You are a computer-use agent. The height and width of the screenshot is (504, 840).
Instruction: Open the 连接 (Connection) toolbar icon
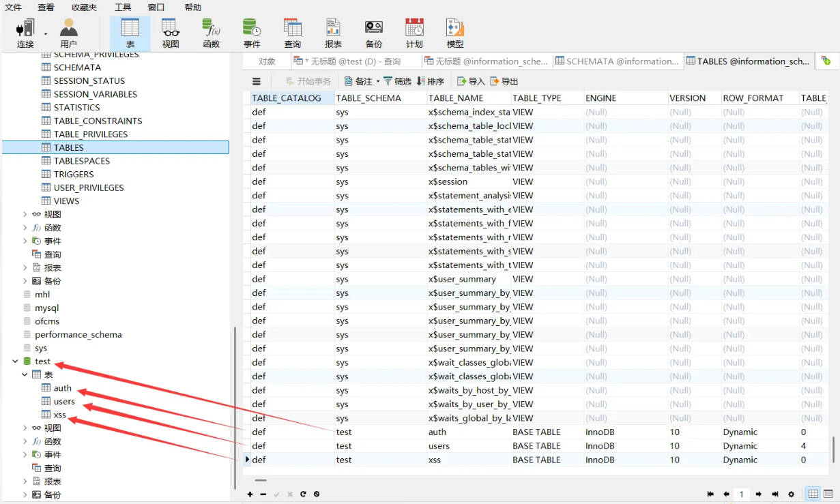[25, 32]
